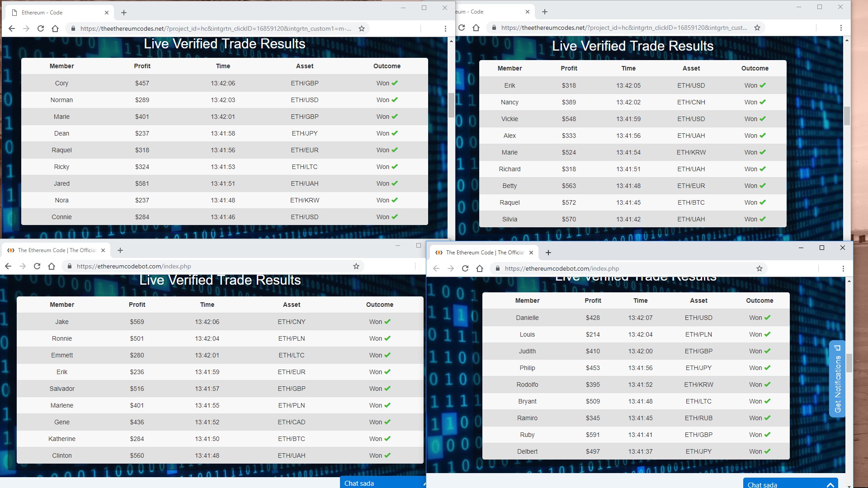The image size is (868, 488).
Task: Click the new tab plus icon bottom-left window
Action: tap(119, 250)
